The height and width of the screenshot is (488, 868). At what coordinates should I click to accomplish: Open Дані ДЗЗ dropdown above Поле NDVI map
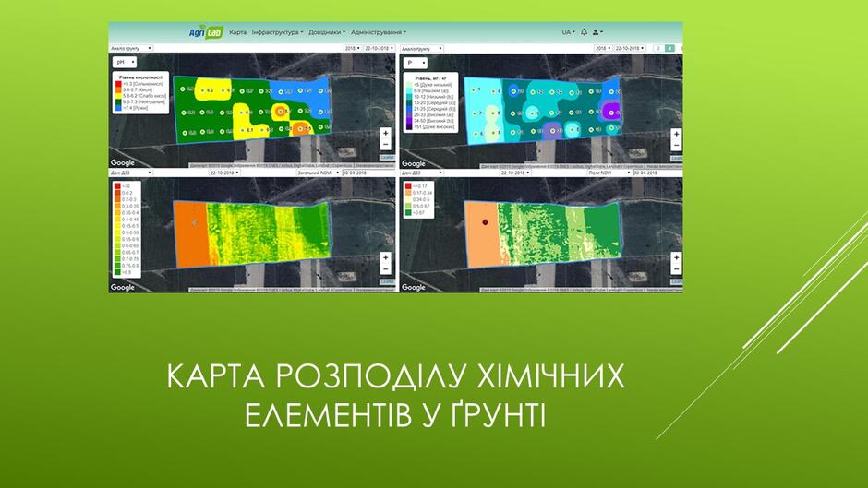click(x=422, y=173)
